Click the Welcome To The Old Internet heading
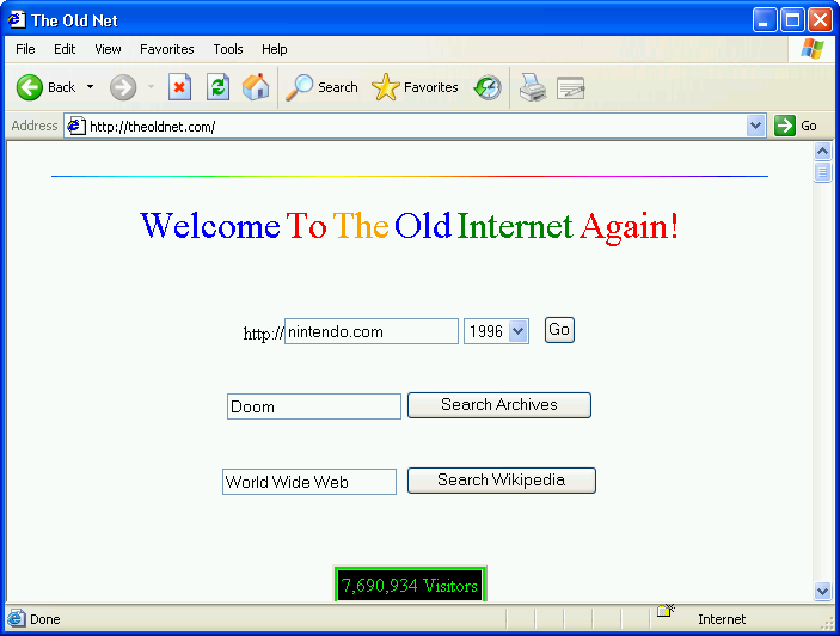This screenshot has height=636, width=840. point(409,226)
